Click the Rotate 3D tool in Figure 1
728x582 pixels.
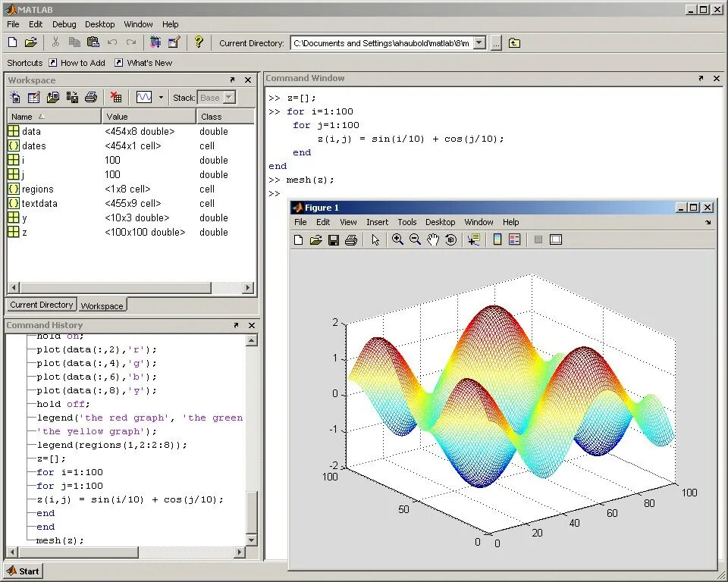point(450,239)
